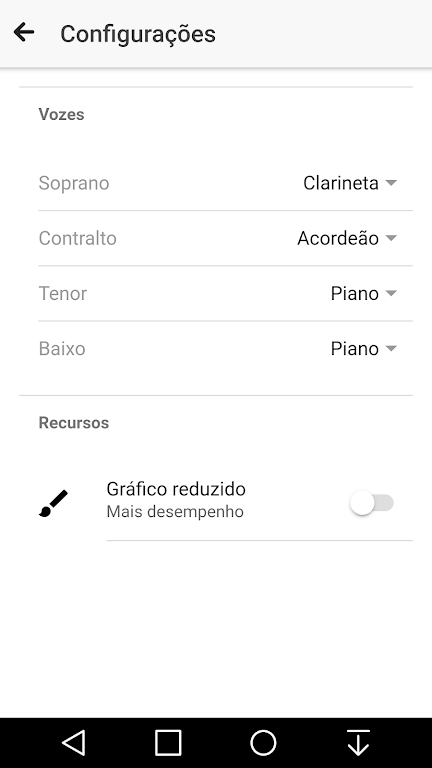Go back using the header arrow
This screenshot has height=768, width=432.
pos(24,33)
